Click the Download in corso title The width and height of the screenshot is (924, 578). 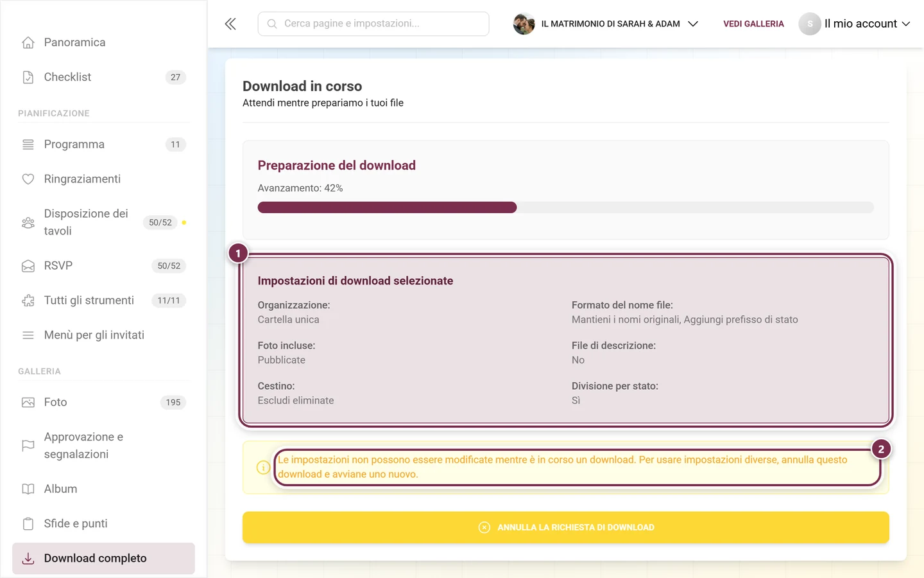302,86
